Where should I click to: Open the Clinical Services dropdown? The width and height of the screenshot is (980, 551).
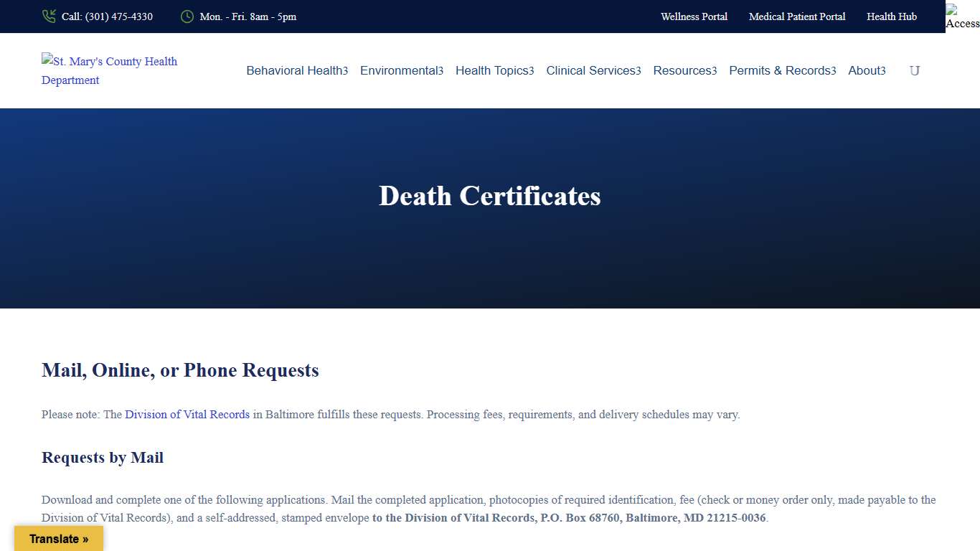coord(593,70)
